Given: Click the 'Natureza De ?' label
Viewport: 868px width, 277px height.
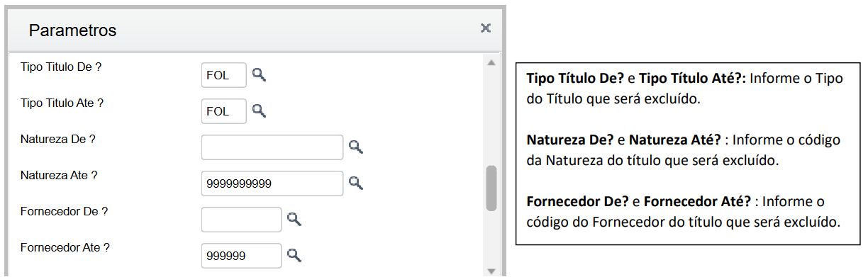Looking at the screenshot, I should (58, 139).
